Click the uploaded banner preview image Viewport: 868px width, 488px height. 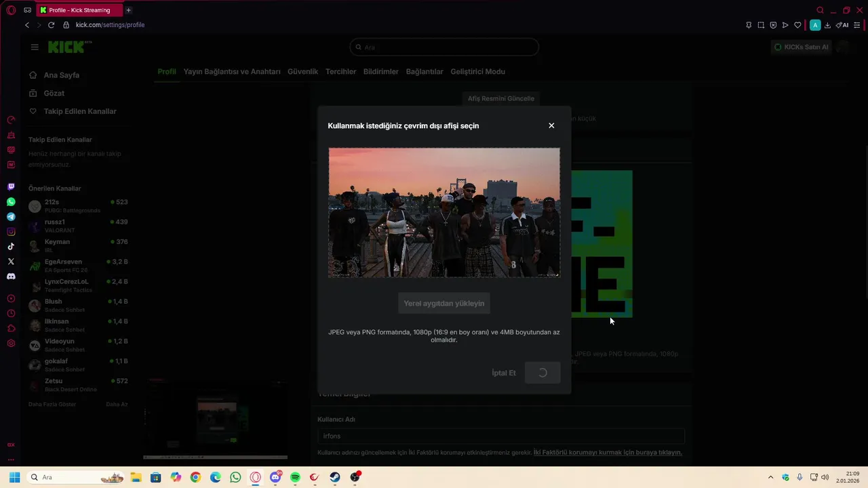[x=444, y=213]
